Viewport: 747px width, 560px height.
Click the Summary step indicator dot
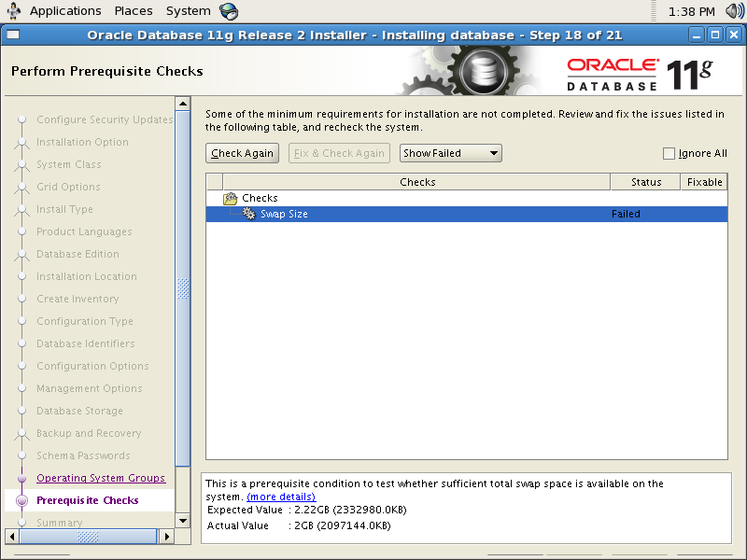click(21, 523)
